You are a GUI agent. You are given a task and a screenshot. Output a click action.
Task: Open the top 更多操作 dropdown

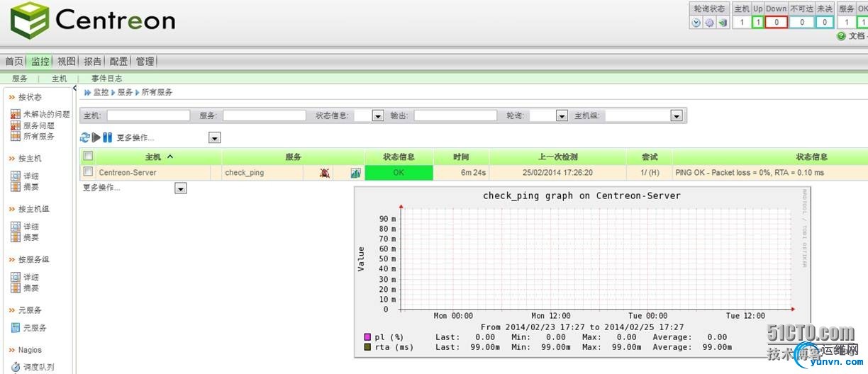pyautogui.click(x=215, y=138)
